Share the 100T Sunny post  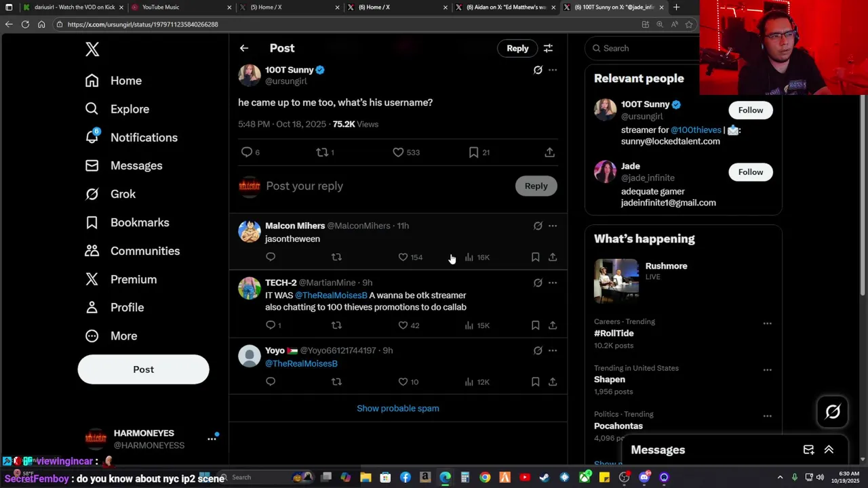(549, 152)
